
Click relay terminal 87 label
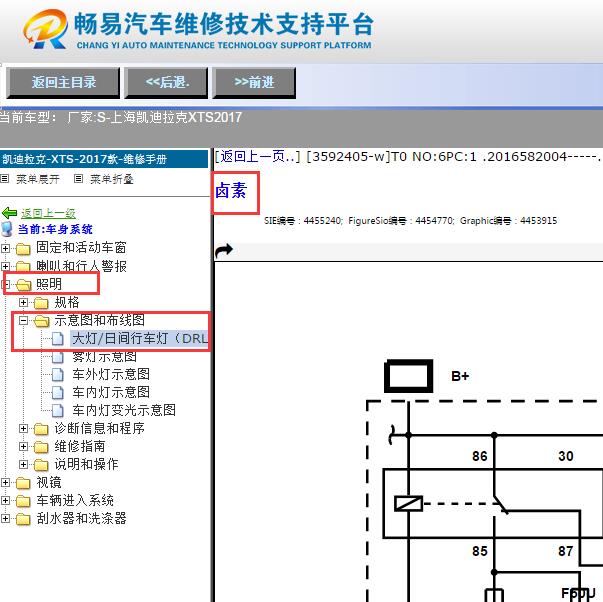[566, 551]
